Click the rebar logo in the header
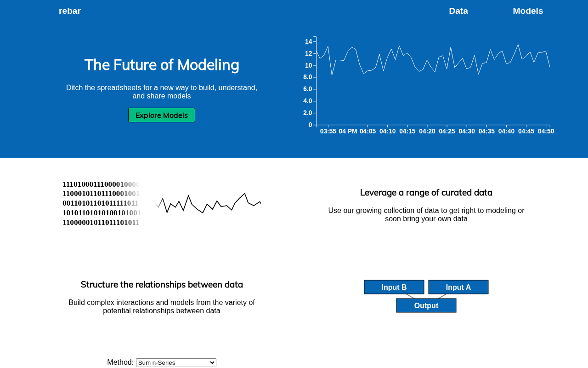 tap(70, 11)
